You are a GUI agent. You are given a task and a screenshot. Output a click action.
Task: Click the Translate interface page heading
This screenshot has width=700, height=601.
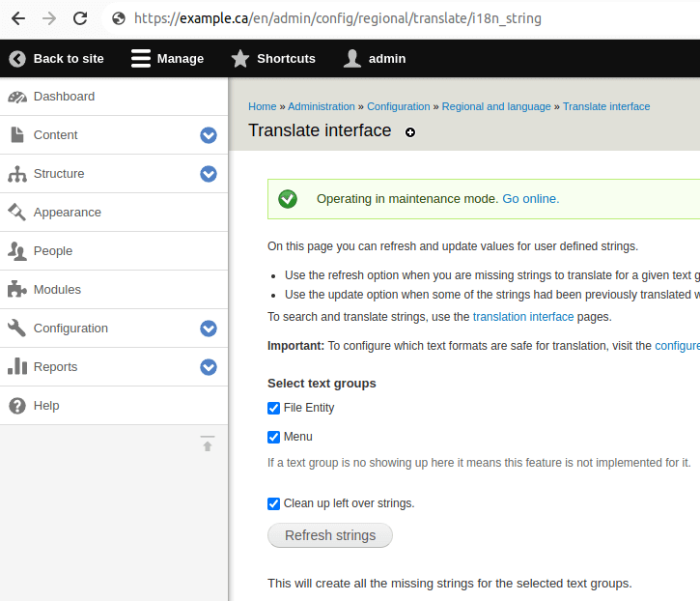[x=320, y=130]
